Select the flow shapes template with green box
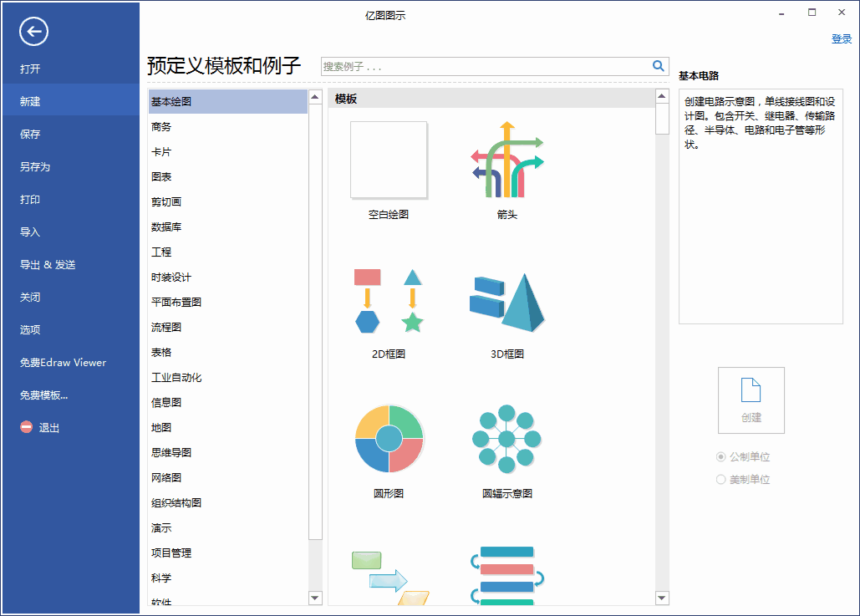Viewport: 860px width, 616px height. pos(389,578)
